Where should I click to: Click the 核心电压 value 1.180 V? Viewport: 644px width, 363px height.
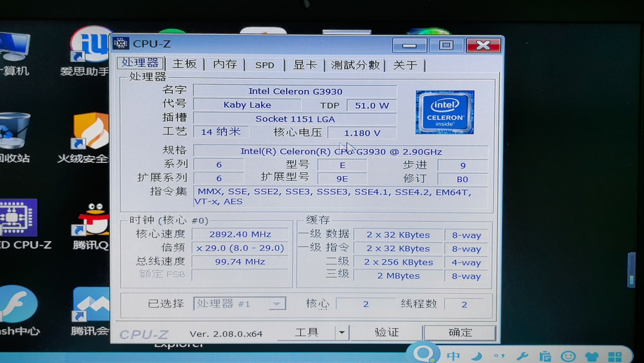(362, 133)
